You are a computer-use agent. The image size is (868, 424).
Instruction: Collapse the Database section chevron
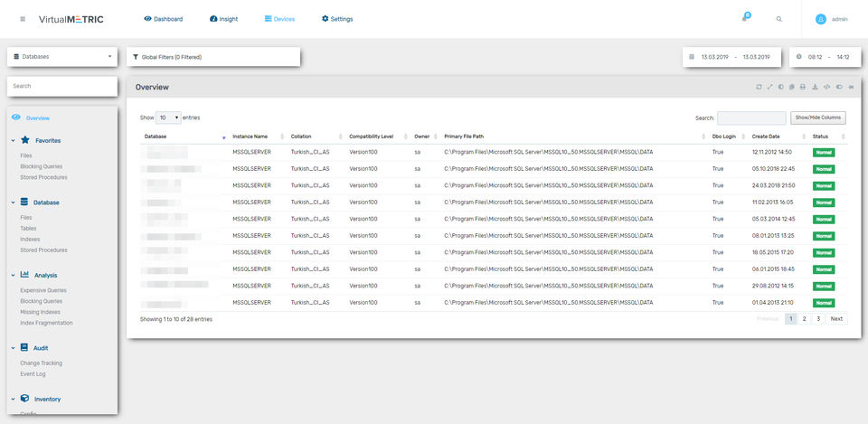(13, 203)
